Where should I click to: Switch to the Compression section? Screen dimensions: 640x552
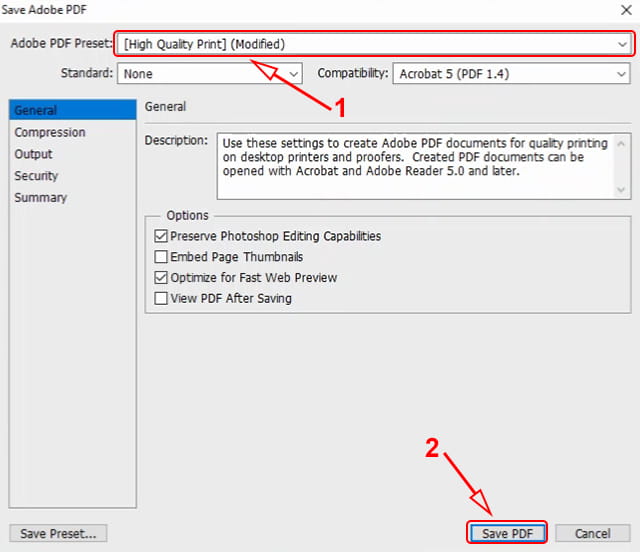pyautogui.click(x=50, y=132)
